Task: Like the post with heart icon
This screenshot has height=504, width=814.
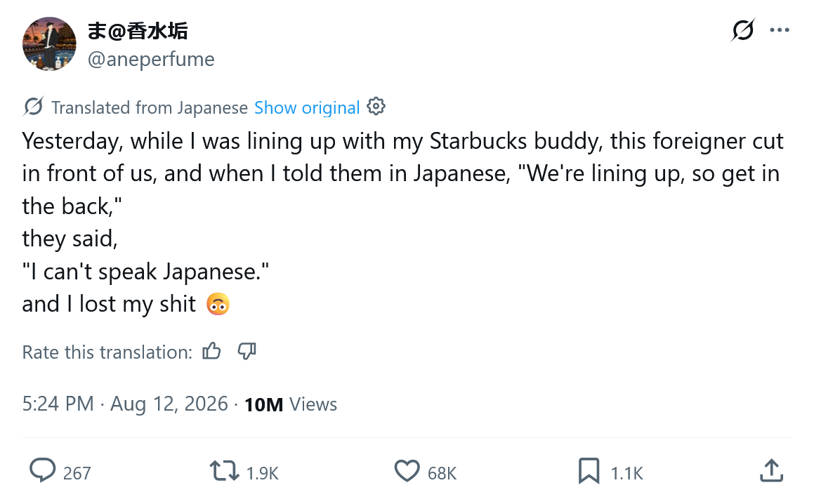Action: [x=407, y=471]
